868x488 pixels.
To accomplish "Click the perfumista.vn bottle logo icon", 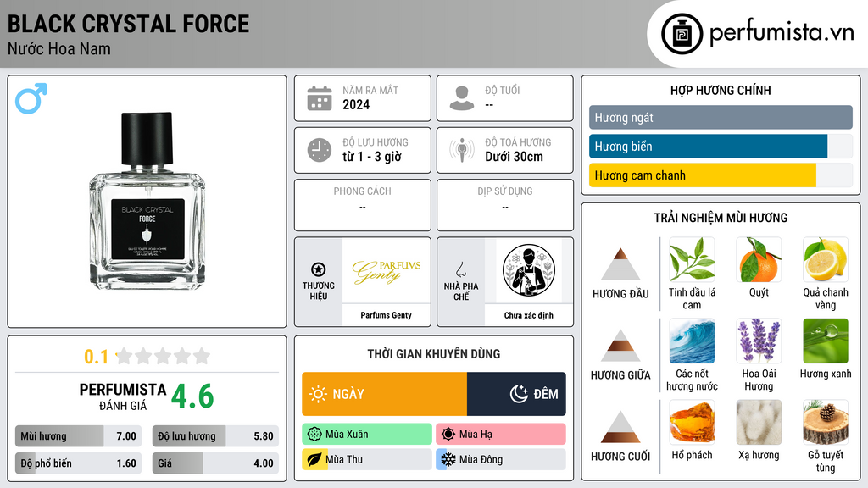I will pyautogui.click(x=682, y=34).
